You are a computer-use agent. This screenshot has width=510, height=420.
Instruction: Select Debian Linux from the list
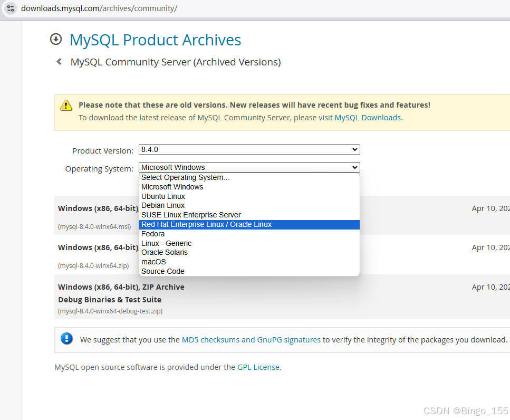(x=249, y=206)
